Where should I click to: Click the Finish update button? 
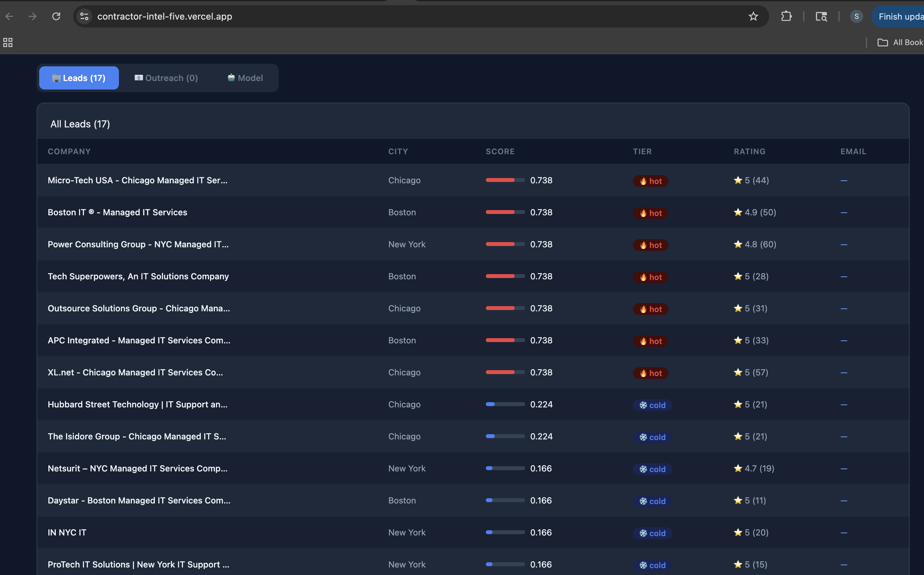pos(898,16)
